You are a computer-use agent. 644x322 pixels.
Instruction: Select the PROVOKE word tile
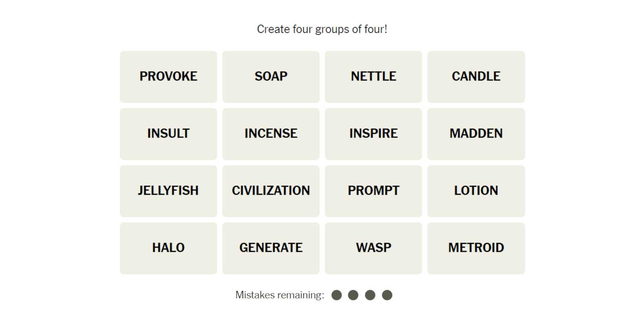[168, 76]
